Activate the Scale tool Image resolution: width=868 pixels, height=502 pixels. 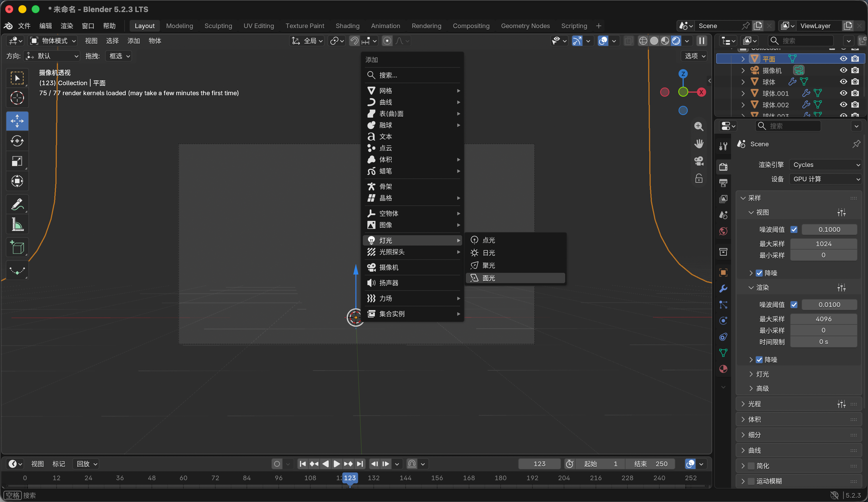[17, 161]
